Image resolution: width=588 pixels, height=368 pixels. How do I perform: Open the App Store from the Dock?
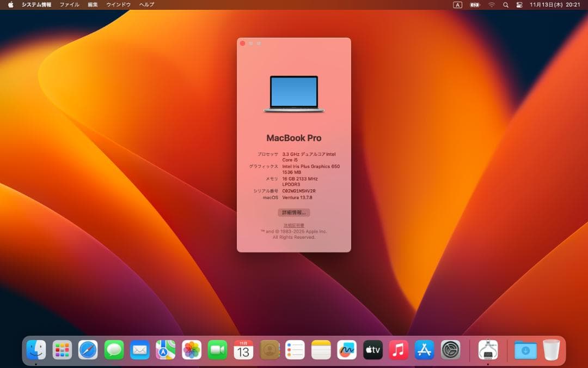(x=424, y=350)
